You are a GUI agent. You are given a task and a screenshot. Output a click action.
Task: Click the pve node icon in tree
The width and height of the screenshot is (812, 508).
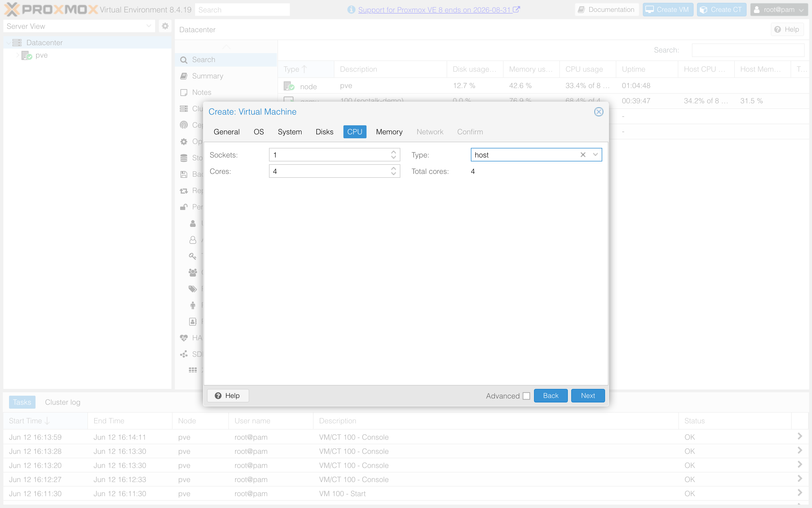(x=27, y=55)
